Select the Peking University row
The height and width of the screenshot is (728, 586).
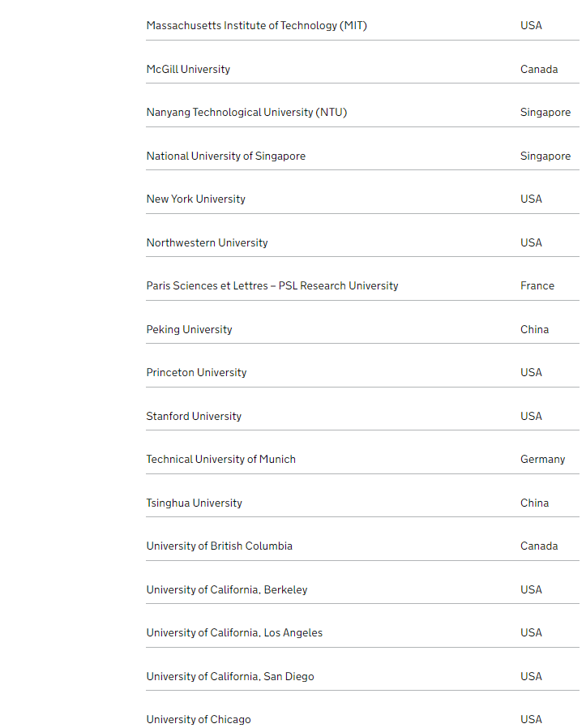(189, 330)
